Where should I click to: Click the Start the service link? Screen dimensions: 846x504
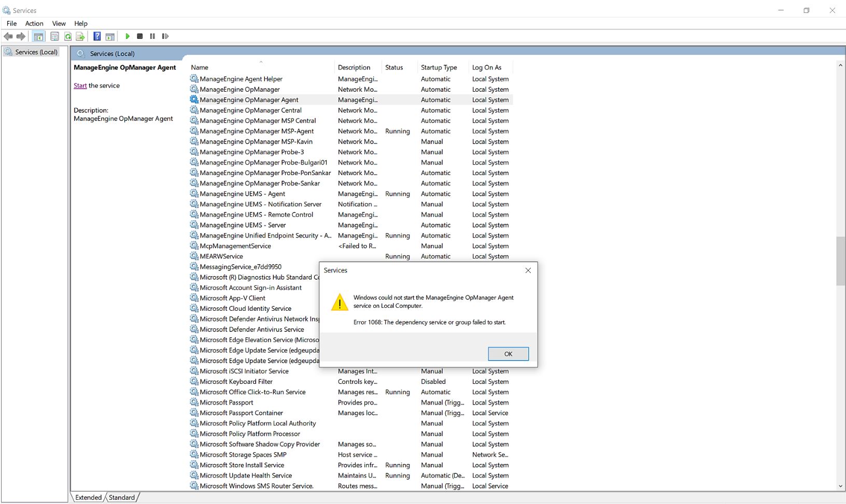click(x=80, y=85)
